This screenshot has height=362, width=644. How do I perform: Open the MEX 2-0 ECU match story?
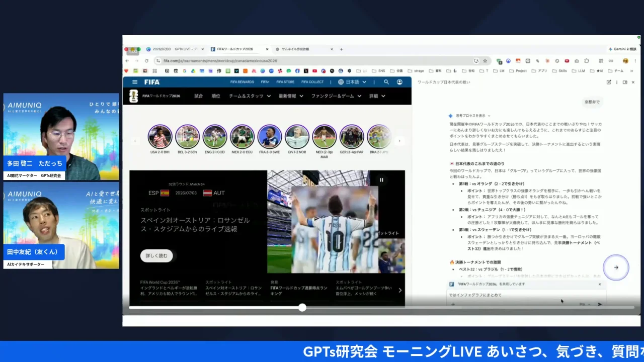click(242, 139)
